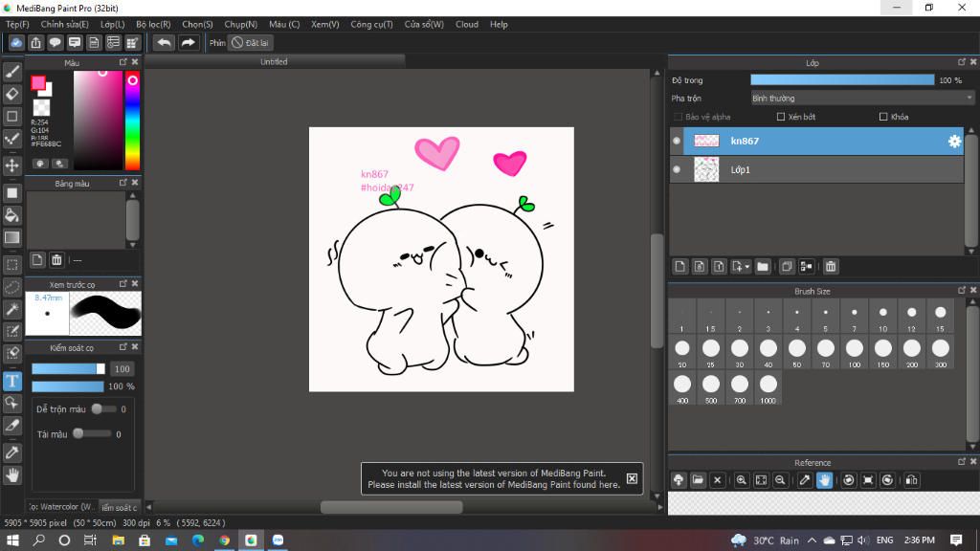Tick the Khóa lock checkbox
Screen dimensions: 980x551
click(883, 117)
